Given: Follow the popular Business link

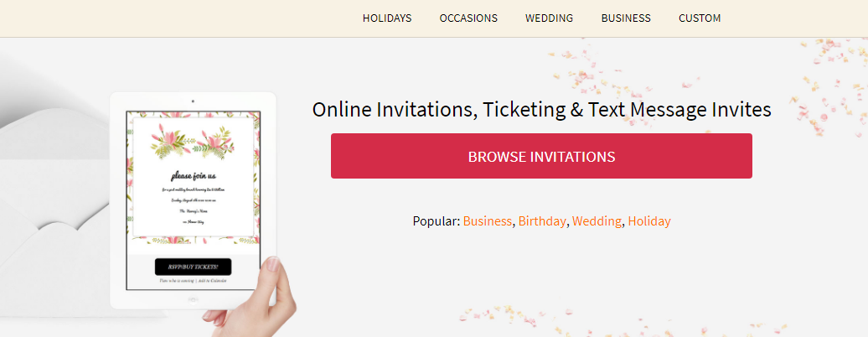Looking at the screenshot, I should (x=487, y=221).
